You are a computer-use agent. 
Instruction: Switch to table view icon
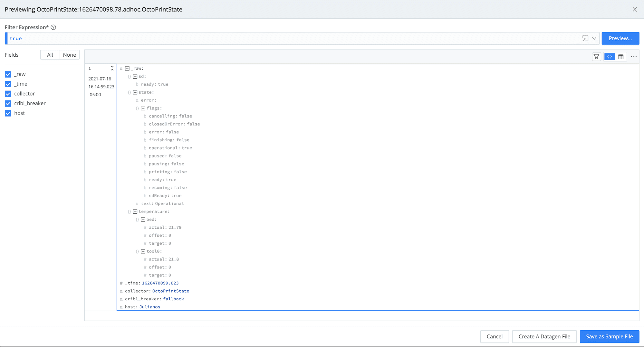click(621, 57)
